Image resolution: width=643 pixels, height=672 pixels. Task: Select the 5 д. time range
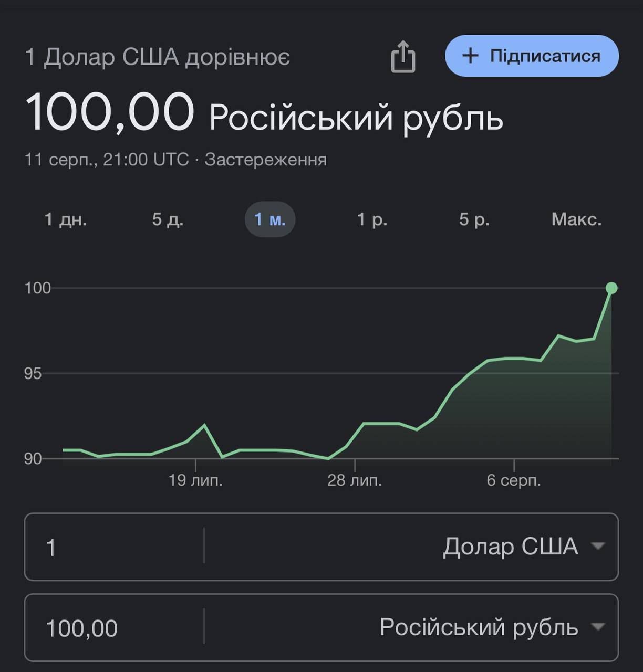click(168, 219)
